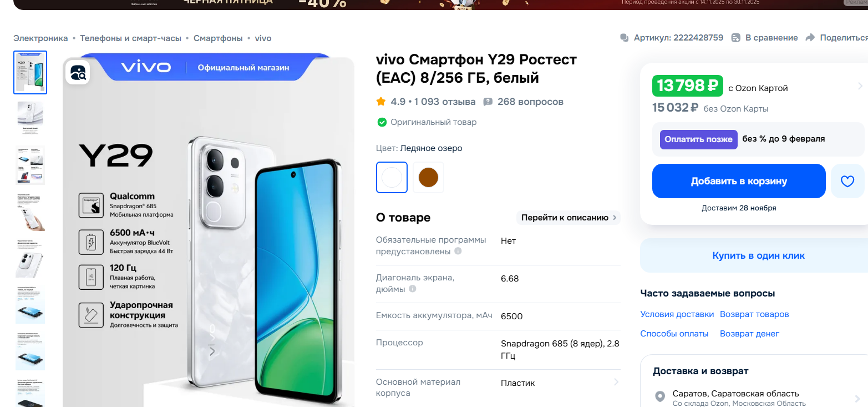Open the Возврат товаров link
Screen dimensions: 868x407
pyautogui.click(x=754, y=314)
